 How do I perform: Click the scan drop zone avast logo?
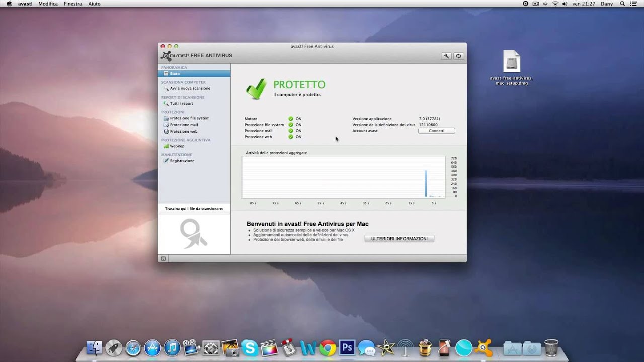(194, 234)
